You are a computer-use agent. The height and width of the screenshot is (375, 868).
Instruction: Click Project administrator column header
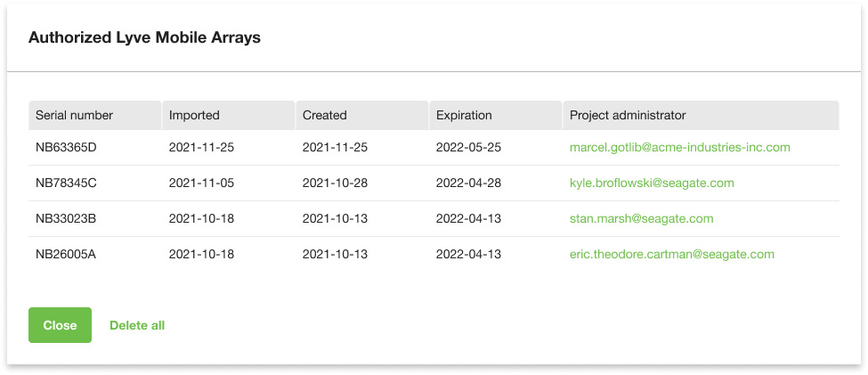coord(628,115)
